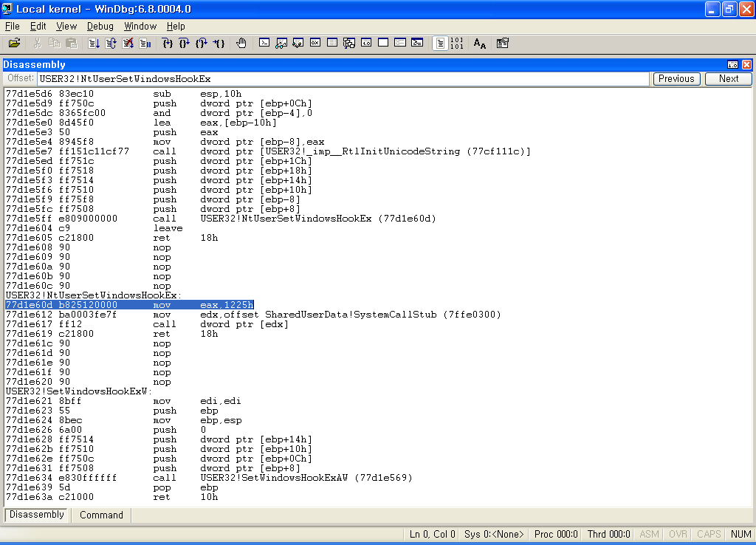756x545 pixels.
Task: Open the Options toolbar icon
Action: [x=502, y=44]
